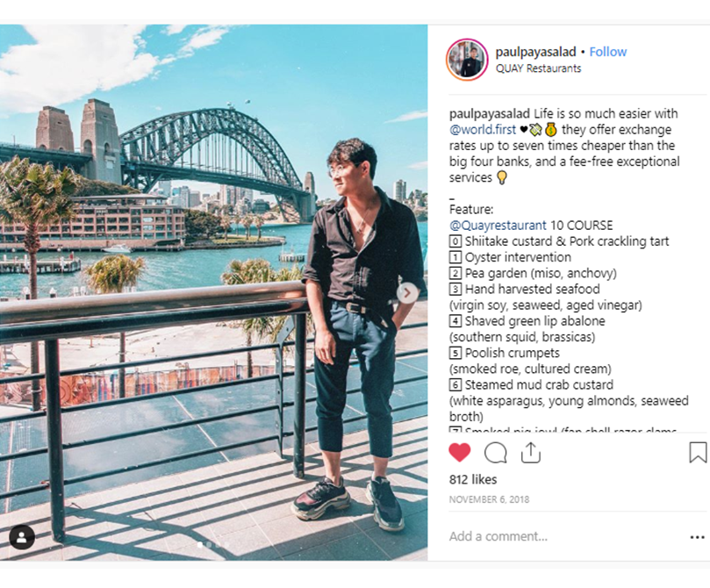Open the paulpayasalad username in the header
This screenshot has width=710, height=588.
[535, 52]
